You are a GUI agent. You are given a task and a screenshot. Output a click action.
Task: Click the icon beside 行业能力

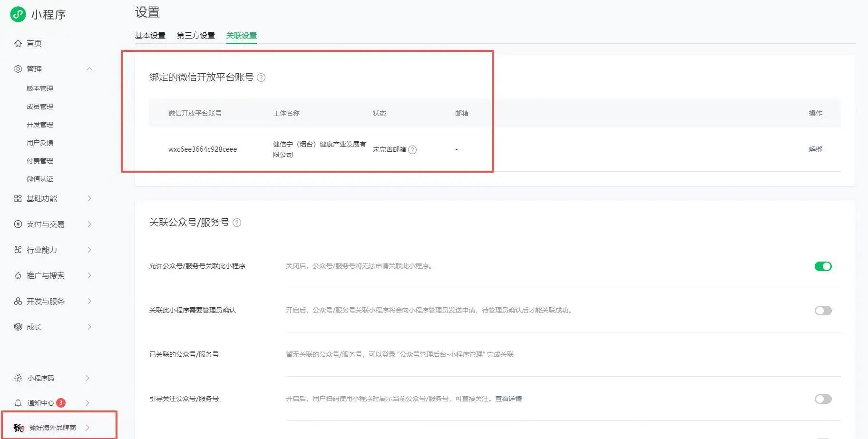pyautogui.click(x=18, y=250)
